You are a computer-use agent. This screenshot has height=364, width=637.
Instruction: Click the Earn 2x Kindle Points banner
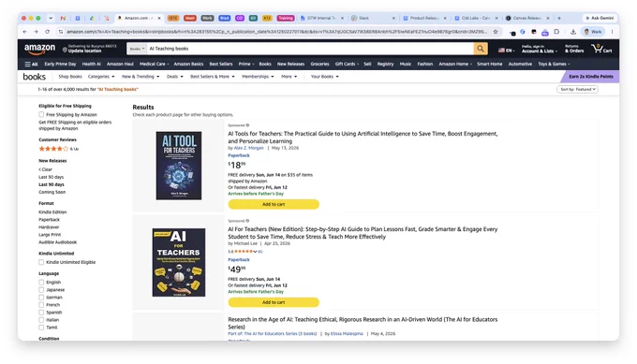pyautogui.click(x=591, y=77)
